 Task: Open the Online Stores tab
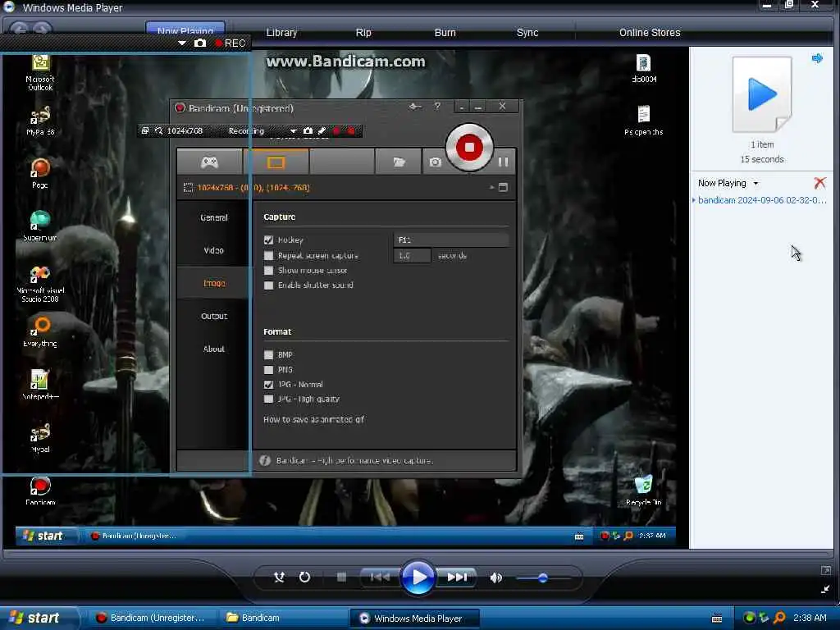tap(650, 33)
